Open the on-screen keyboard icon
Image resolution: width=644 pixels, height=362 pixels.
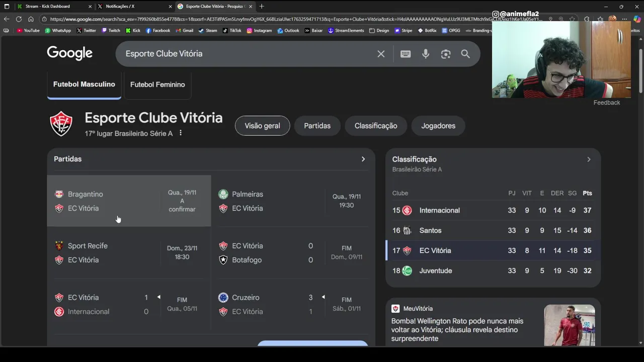(406, 54)
